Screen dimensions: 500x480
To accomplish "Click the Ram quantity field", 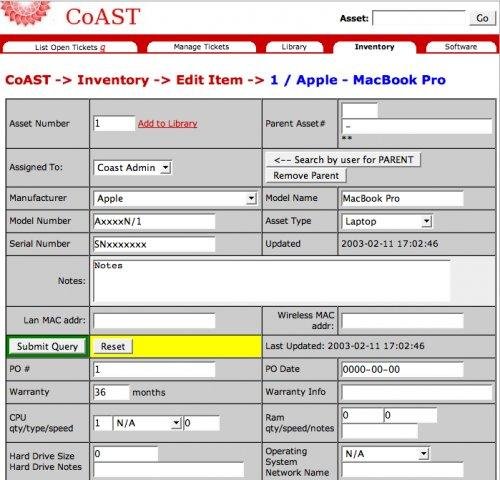I will [363, 415].
